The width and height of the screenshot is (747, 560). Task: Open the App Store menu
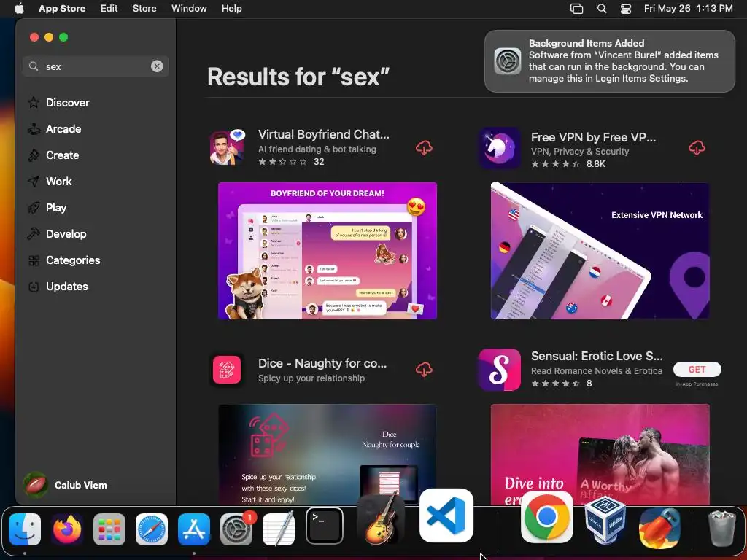point(62,9)
